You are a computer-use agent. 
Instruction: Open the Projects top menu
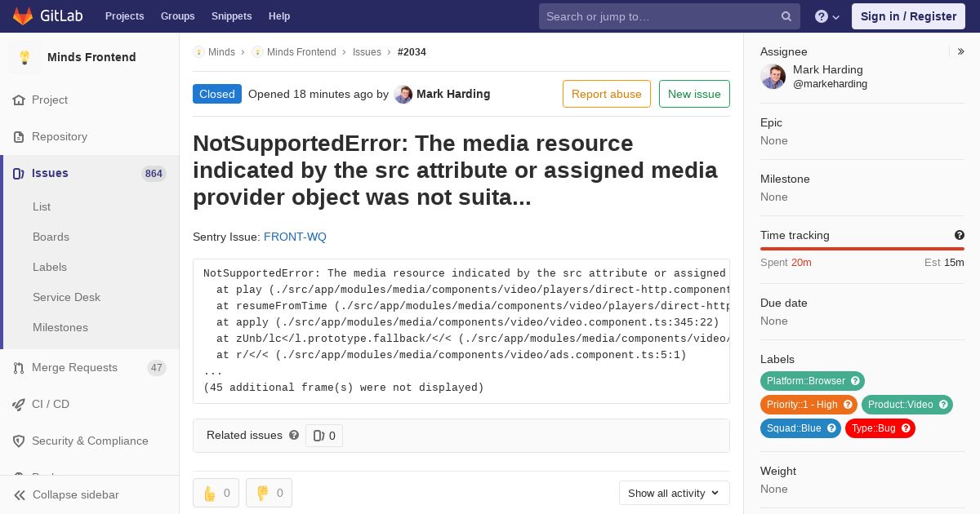point(125,16)
